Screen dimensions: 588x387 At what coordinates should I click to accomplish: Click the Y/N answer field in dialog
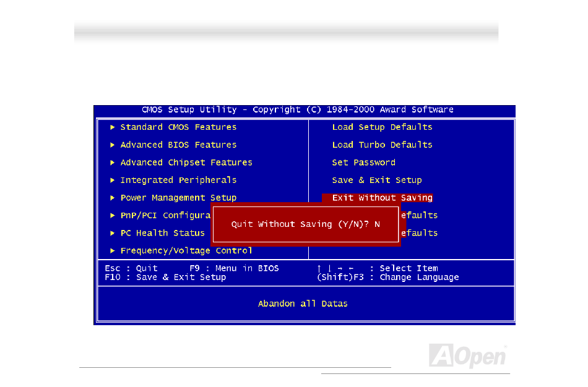pyautogui.click(x=378, y=224)
